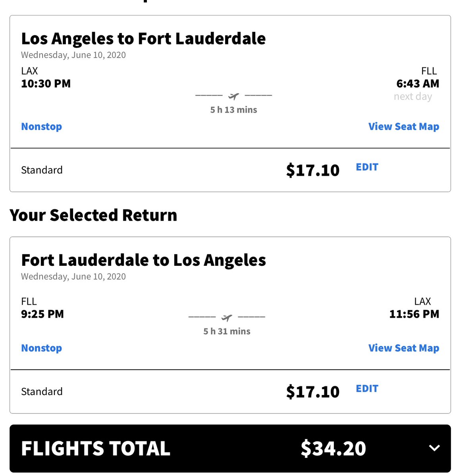The height and width of the screenshot is (476, 453).
Task: View Seat Map for Los Angeles to Fort Lauderdale
Action: click(403, 127)
